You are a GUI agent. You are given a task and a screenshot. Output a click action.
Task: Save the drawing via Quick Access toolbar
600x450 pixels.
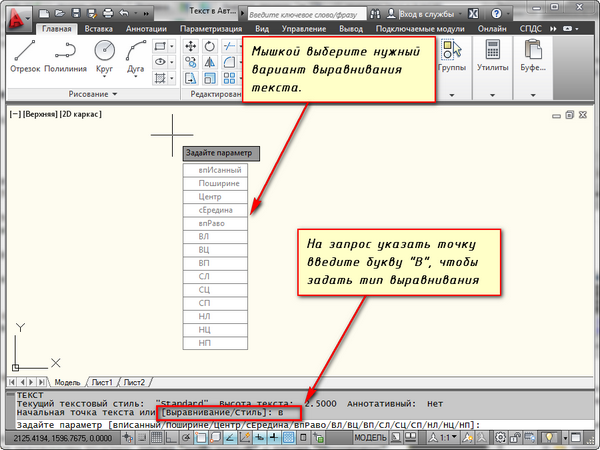76,14
